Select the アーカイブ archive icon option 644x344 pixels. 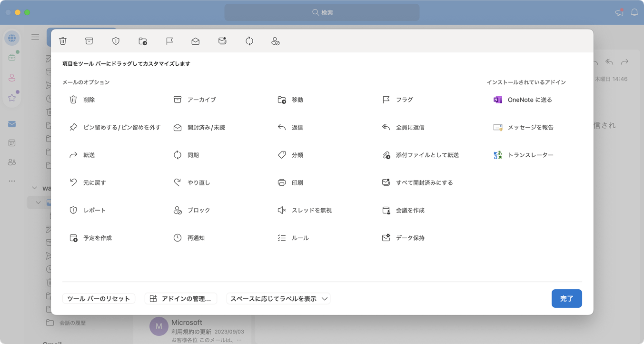click(x=195, y=100)
